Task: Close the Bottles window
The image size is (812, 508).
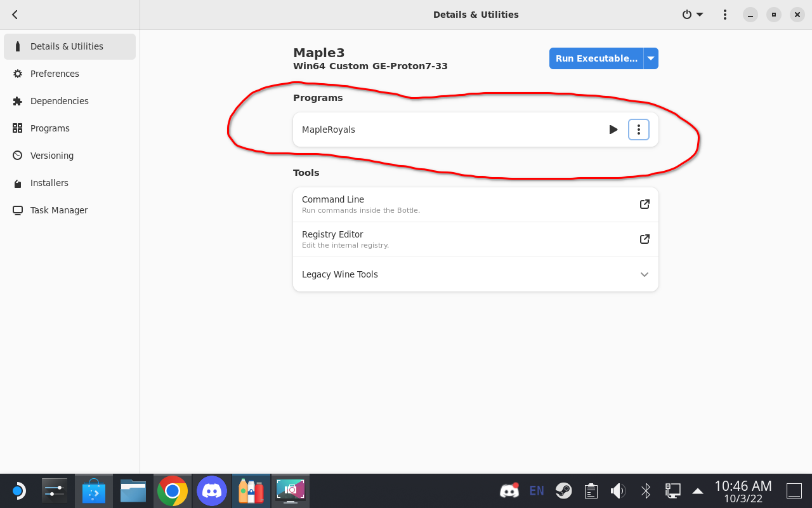Action: tap(797, 15)
